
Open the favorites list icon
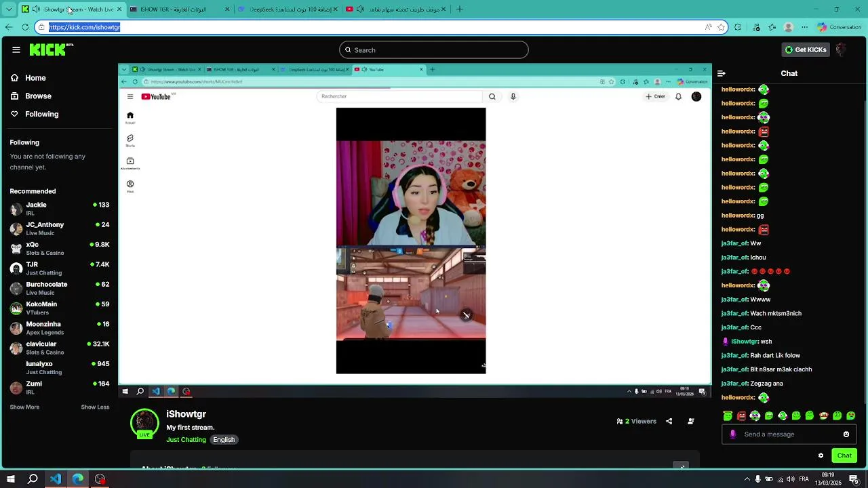pos(772,27)
